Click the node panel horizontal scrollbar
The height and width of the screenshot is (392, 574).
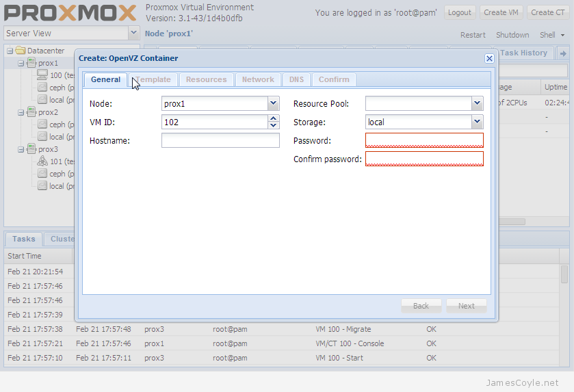(512, 222)
